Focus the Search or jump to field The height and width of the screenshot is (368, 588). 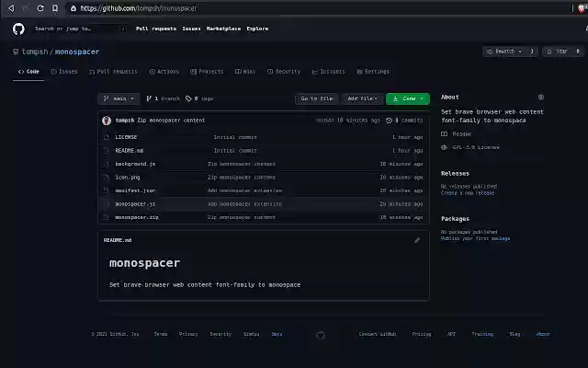pos(80,29)
